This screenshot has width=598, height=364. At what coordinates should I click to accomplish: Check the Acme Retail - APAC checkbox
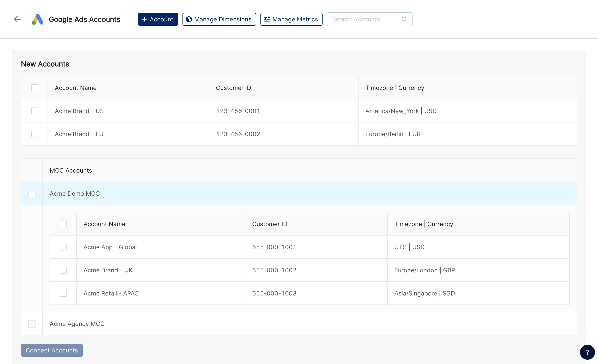[63, 293]
